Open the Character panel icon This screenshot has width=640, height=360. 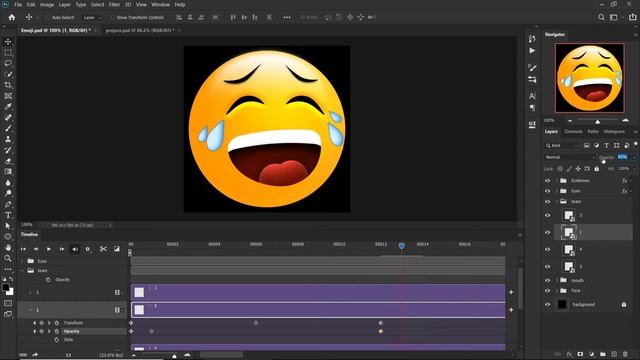(532, 96)
